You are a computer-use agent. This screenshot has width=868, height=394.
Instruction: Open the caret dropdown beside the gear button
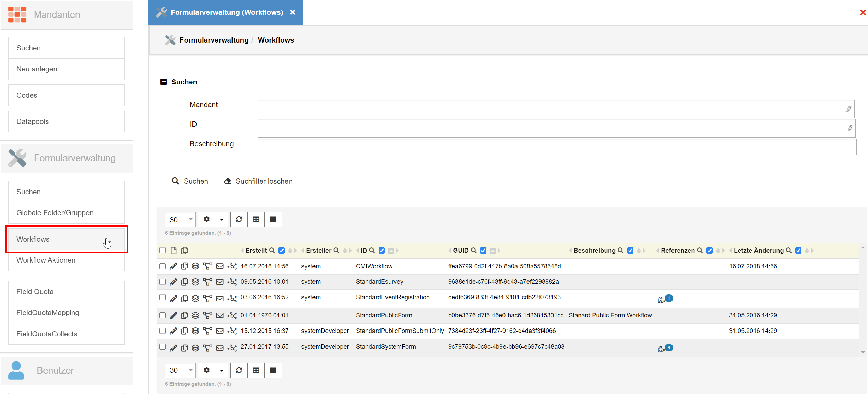pyautogui.click(x=222, y=219)
